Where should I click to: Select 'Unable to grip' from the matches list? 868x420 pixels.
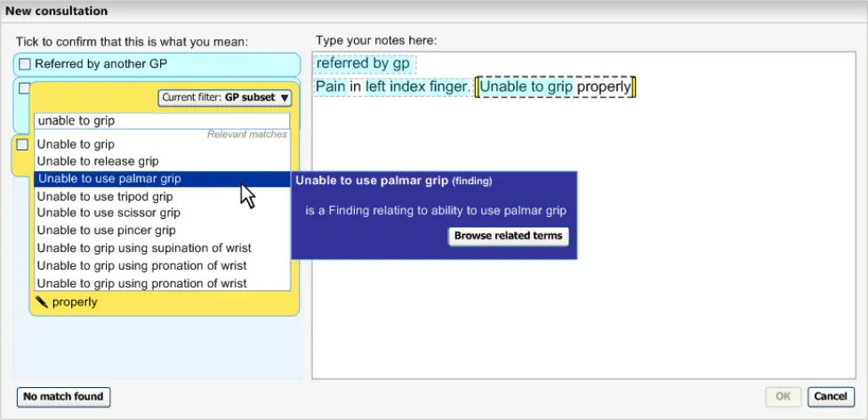(x=76, y=144)
